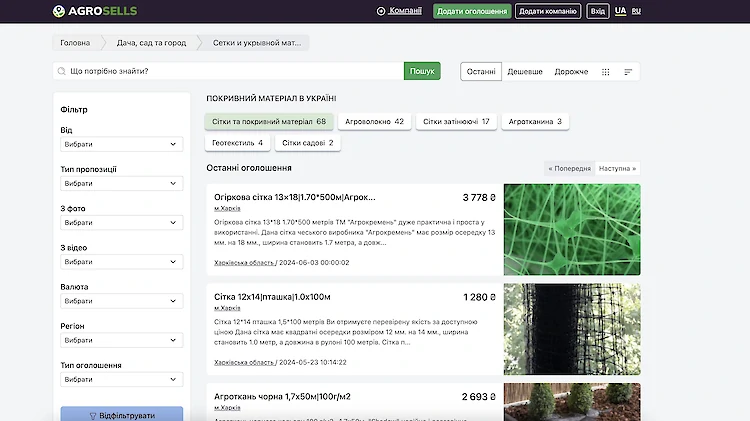Open Дача, сад та город breadcrumb
The image size is (750, 421).
tap(151, 43)
